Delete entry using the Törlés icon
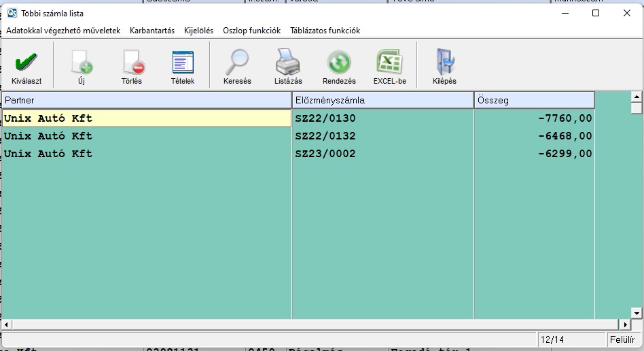 132,64
